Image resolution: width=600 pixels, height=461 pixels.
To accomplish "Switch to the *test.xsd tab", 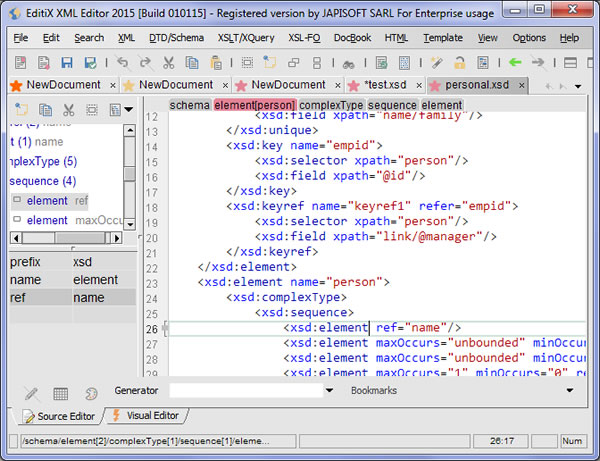I will pos(385,85).
